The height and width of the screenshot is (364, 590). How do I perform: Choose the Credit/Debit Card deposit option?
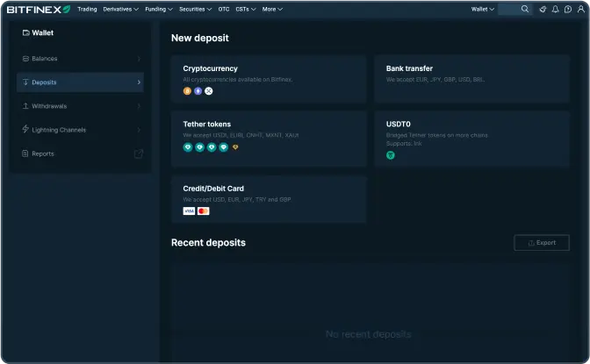click(269, 199)
